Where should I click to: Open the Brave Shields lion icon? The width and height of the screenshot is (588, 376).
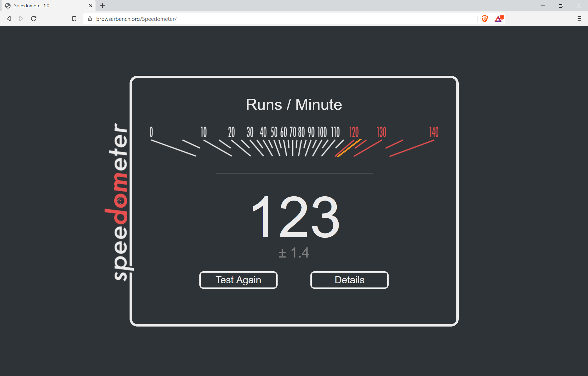click(x=485, y=19)
